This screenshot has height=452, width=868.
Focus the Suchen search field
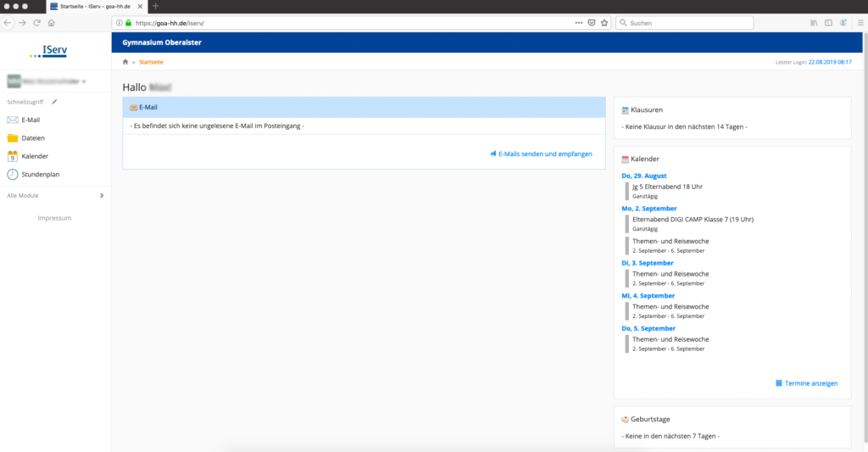685,23
